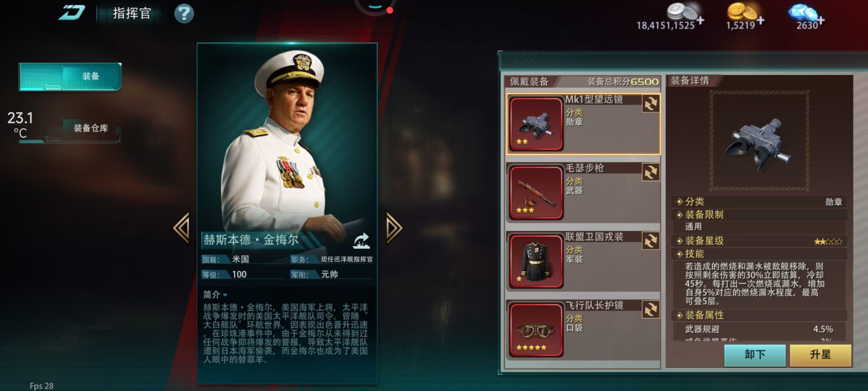The height and width of the screenshot is (391, 868).
Task: Select the Mk1型望远镜 binoculars thumbnail
Action: point(536,124)
